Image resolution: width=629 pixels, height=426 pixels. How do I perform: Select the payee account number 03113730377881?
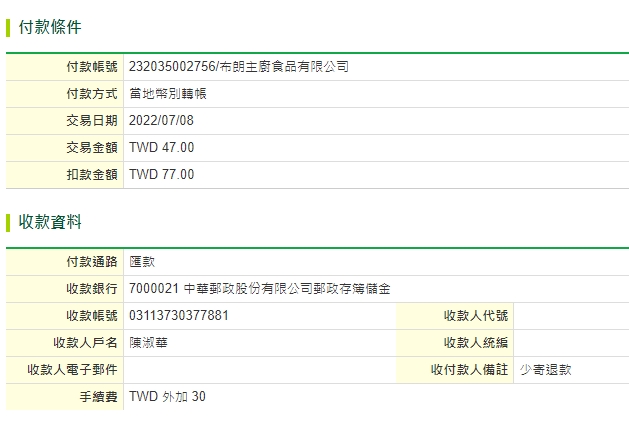tap(179, 315)
